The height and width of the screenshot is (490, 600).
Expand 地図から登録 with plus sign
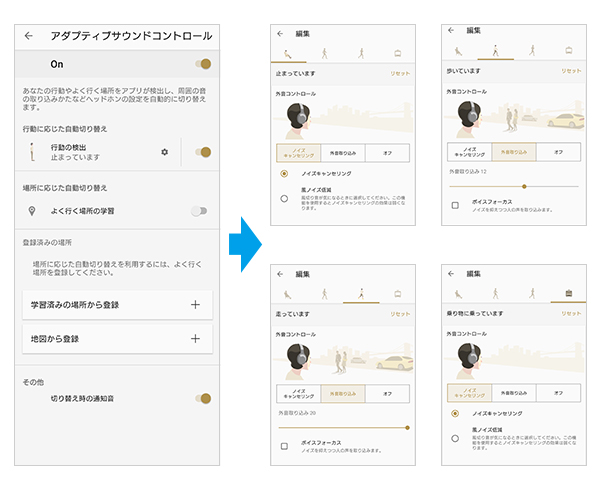195,339
